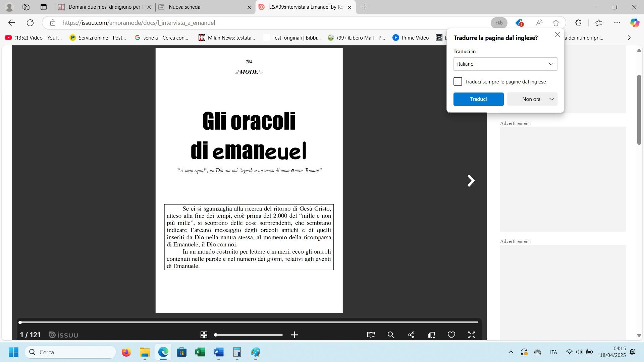Click the Issuu search magnifier icon

pyautogui.click(x=391, y=335)
